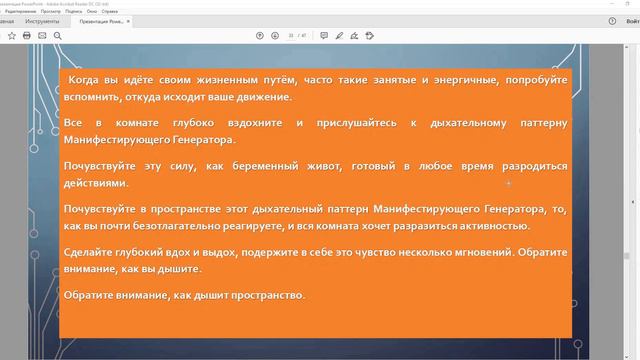The image size is (640, 360).
Task: Click the vertical scrollbar thumb
Action: [x=627, y=256]
